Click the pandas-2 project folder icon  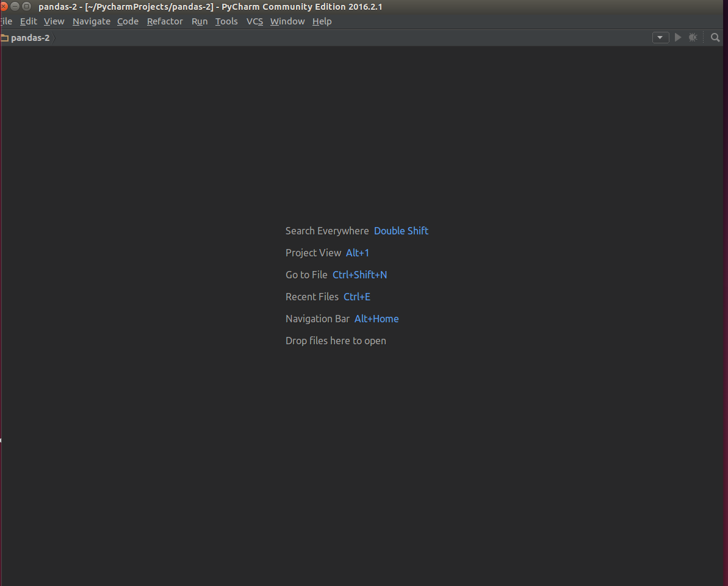tap(5, 38)
